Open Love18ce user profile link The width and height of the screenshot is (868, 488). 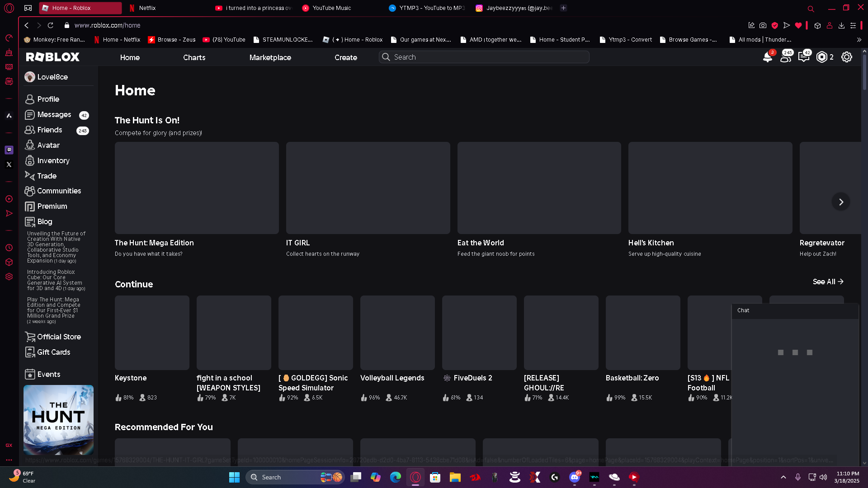click(x=47, y=77)
